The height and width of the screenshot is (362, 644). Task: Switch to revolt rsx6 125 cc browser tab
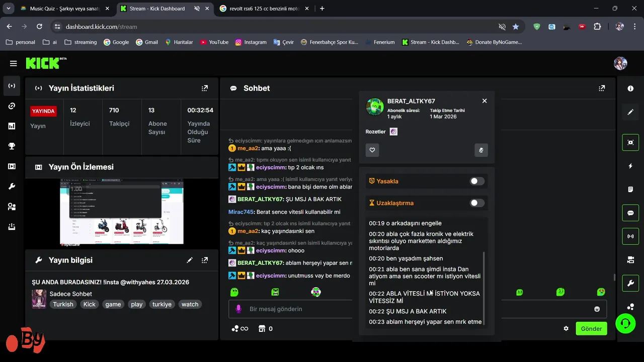pos(264,9)
